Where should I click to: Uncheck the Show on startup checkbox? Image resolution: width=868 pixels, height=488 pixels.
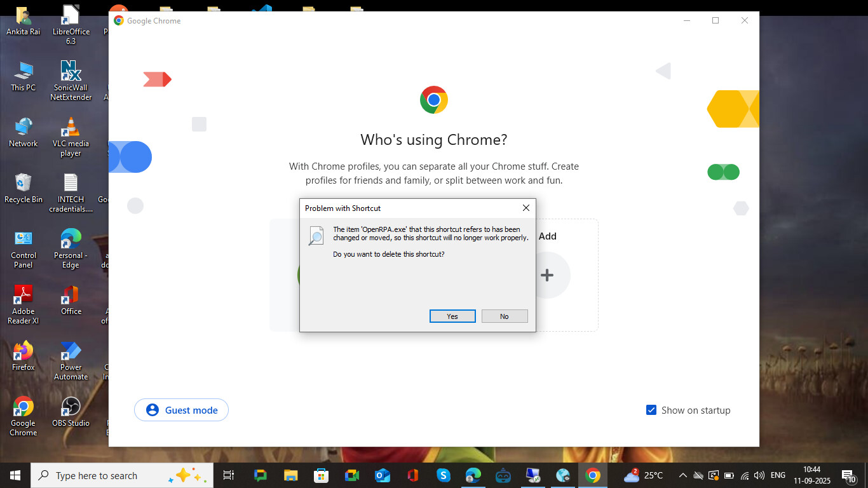[x=651, y=410]
